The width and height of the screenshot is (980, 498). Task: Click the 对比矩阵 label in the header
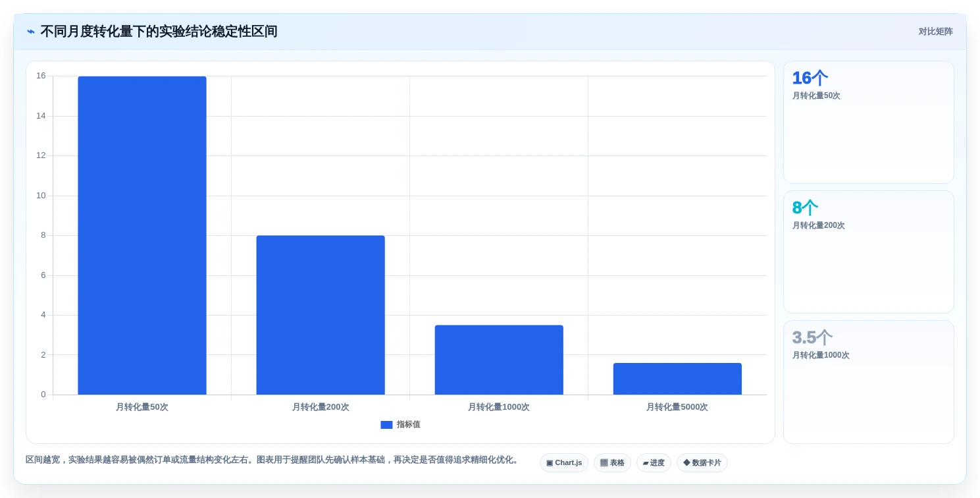point(935,32)
